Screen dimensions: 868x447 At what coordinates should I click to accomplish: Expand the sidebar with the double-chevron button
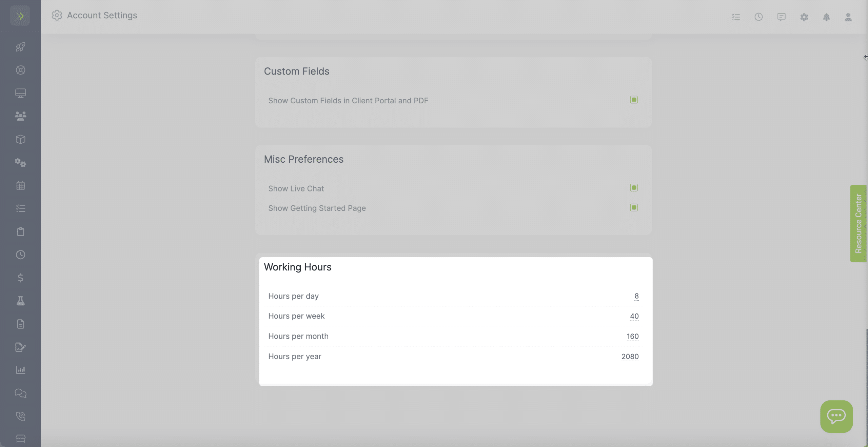click(x=20, y=16)
